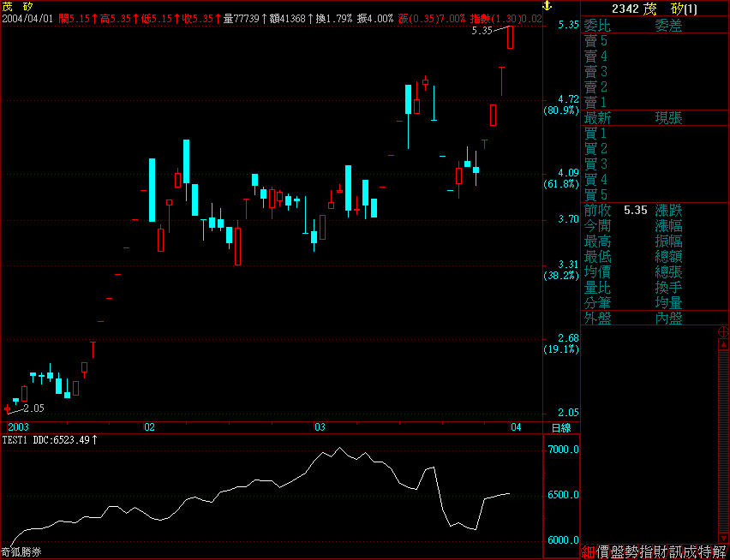730x560 pixels.
Task: Click the yellow anchor icon above price axis
Action: pyautogui.click(x=548, y=7)
